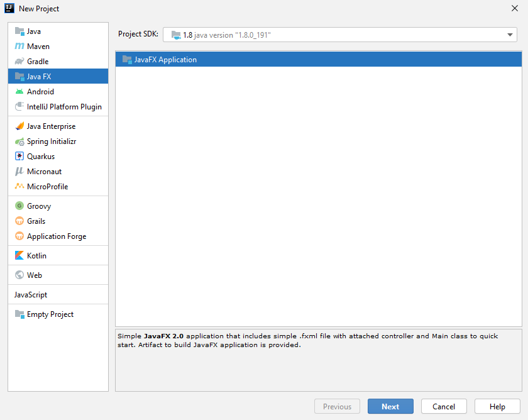Image resolution: width=528 pixels, height=420 pixels.
Task: Open Help for New Project
Action: pos(497,407)
